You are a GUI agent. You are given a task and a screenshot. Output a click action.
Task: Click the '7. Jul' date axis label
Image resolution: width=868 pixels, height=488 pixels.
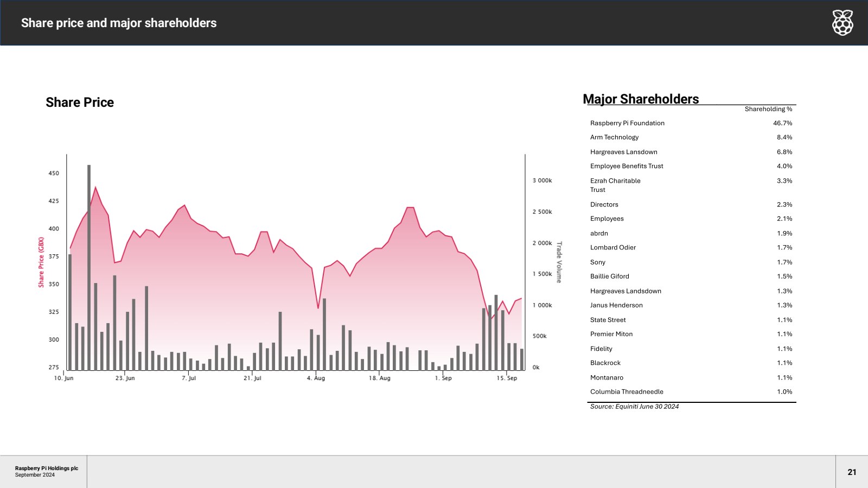click(189, 378)
